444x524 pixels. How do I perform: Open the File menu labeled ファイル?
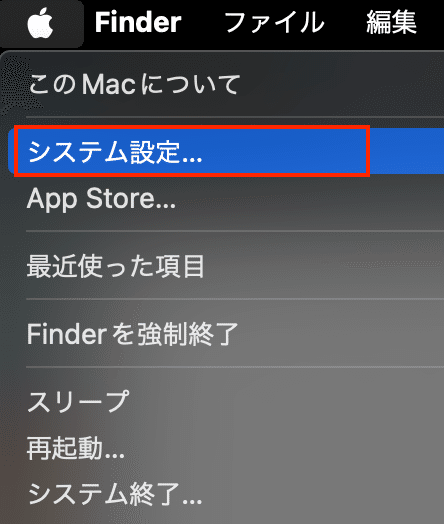coord(274,22)
